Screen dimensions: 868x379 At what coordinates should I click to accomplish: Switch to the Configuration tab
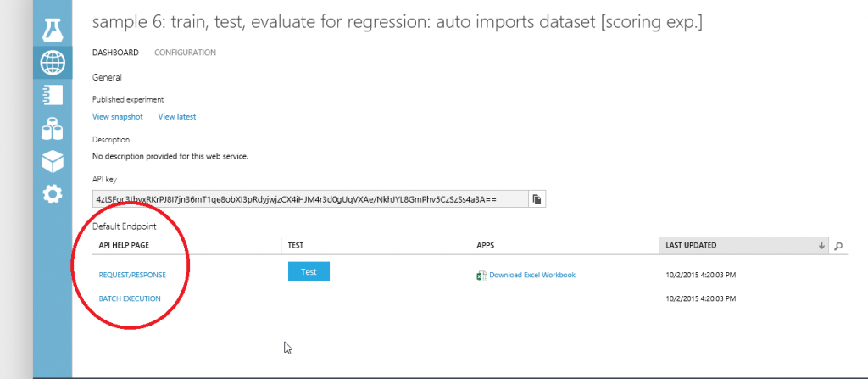tap(185, 53)
